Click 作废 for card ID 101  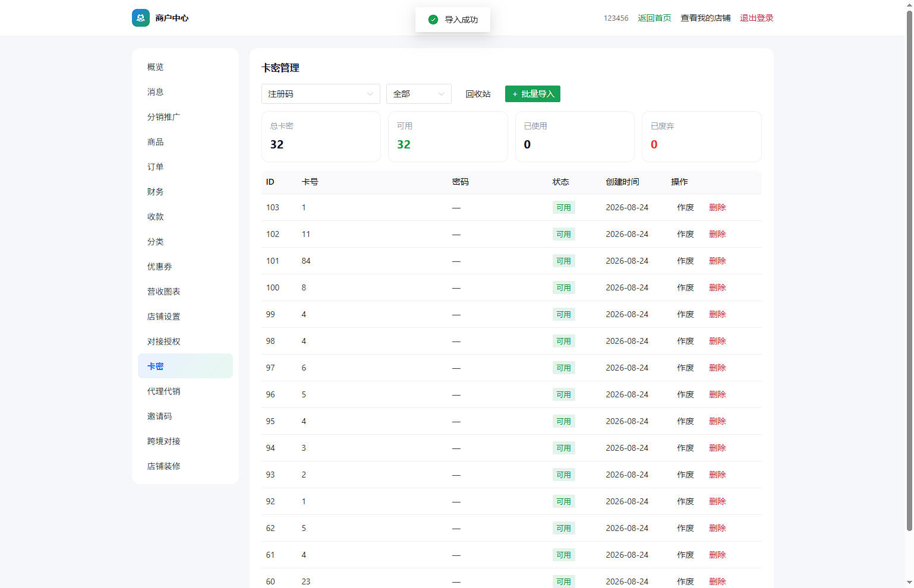685,261
